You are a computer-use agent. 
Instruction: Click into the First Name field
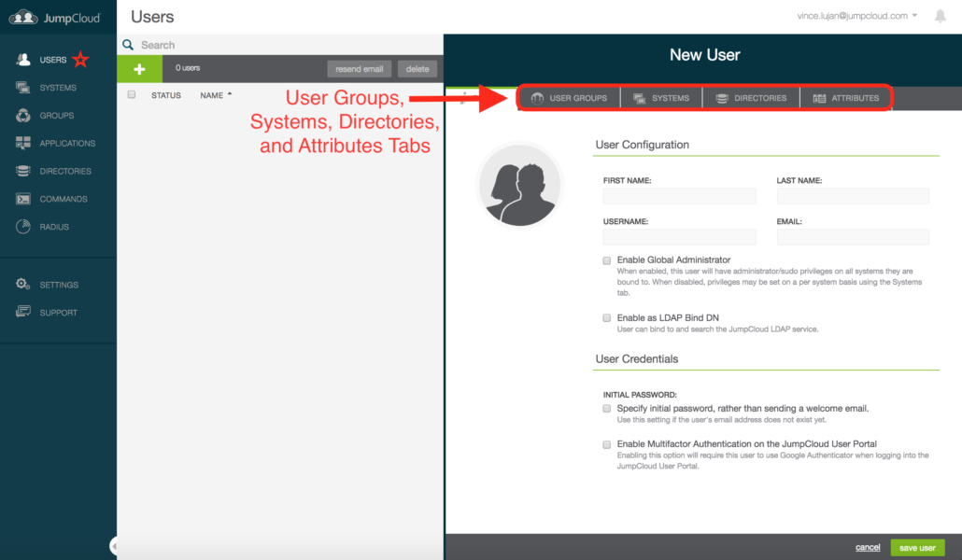click(679, 196)
